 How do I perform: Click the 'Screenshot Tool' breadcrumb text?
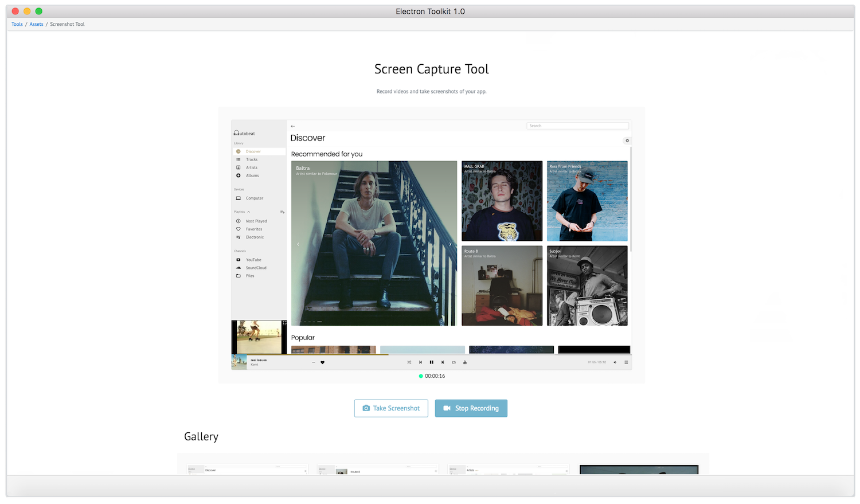point(67,24)
